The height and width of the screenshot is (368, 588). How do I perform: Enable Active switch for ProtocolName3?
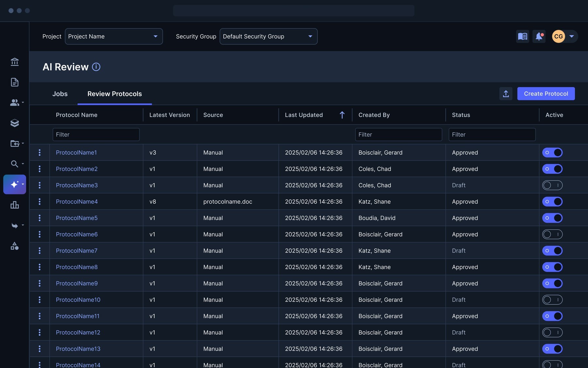tap(552, 185)
